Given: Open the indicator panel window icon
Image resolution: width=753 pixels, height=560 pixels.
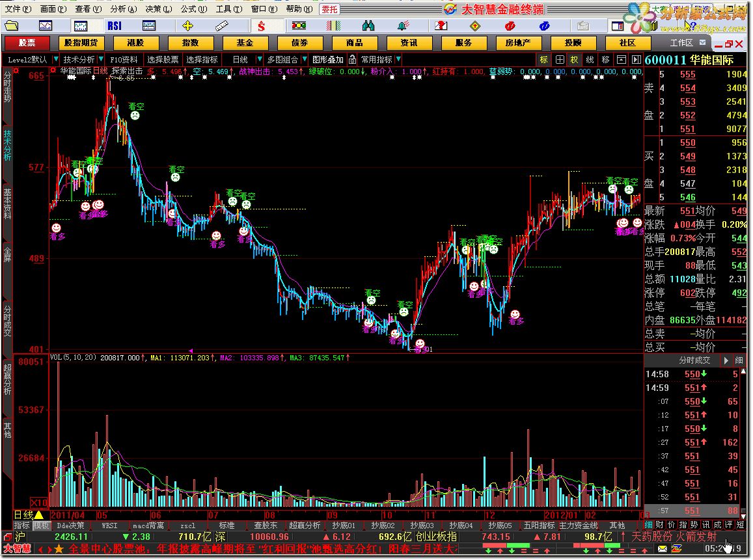Looking at the screenshot, I should point(149,25).
